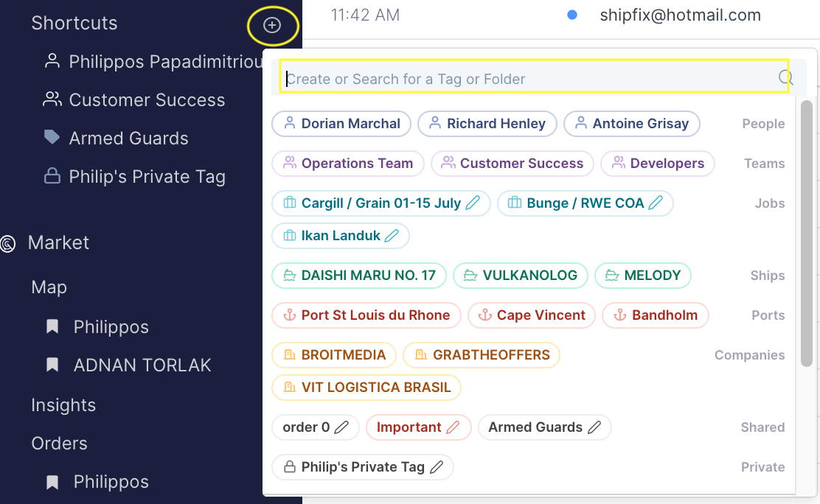
Task: Open Customer Success shortcut in sidebar
Action: 146,100
